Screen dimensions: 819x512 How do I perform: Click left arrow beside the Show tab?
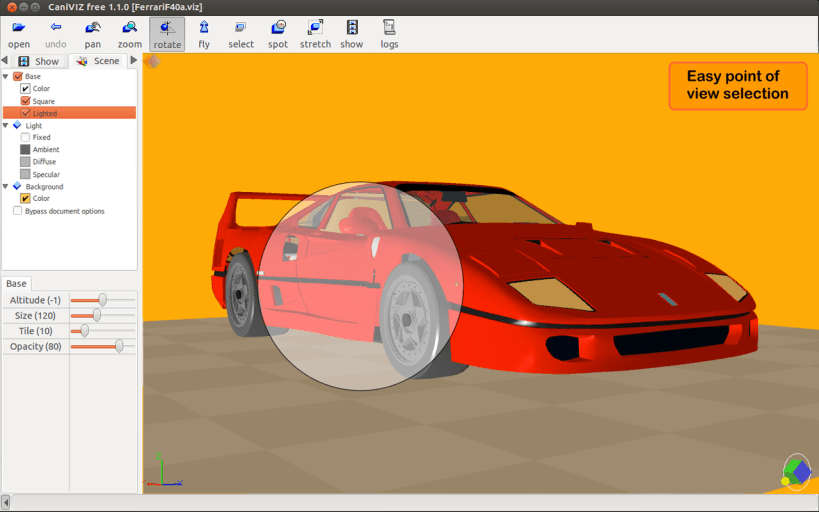click(x=4, y=60)
